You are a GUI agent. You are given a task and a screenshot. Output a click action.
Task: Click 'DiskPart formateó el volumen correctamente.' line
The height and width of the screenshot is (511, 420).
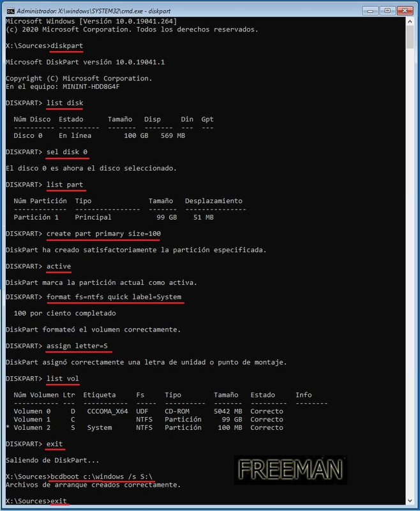93,330
